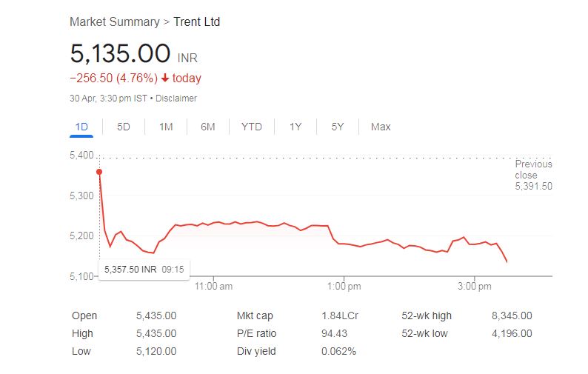Open the 6M chart range
The image size is (588, 374).
[208, 127]
